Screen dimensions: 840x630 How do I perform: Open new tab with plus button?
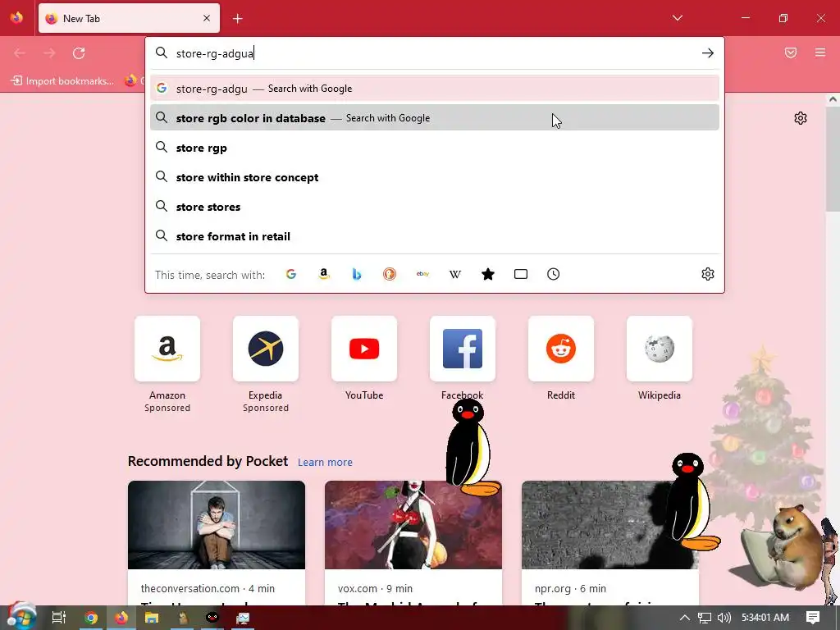tap(238, 19)
